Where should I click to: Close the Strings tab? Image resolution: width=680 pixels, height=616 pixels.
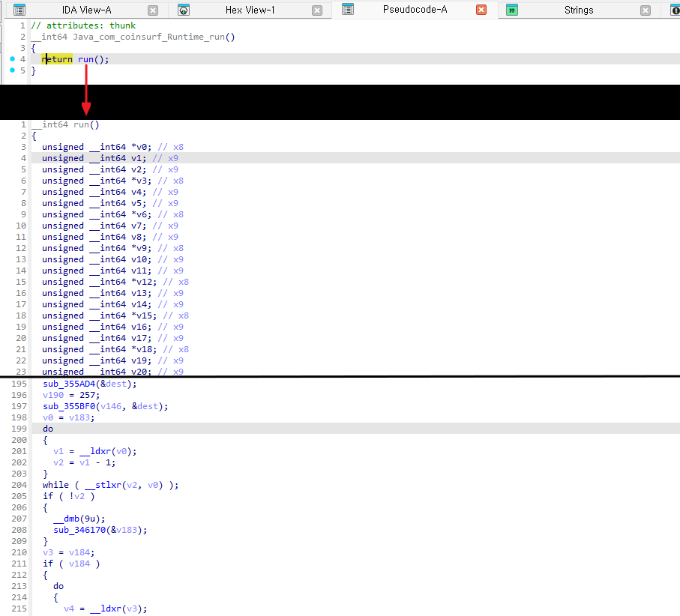pos(646,10)
